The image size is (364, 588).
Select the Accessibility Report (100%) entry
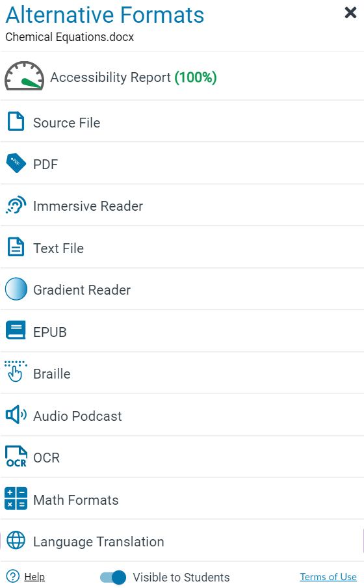182,76
